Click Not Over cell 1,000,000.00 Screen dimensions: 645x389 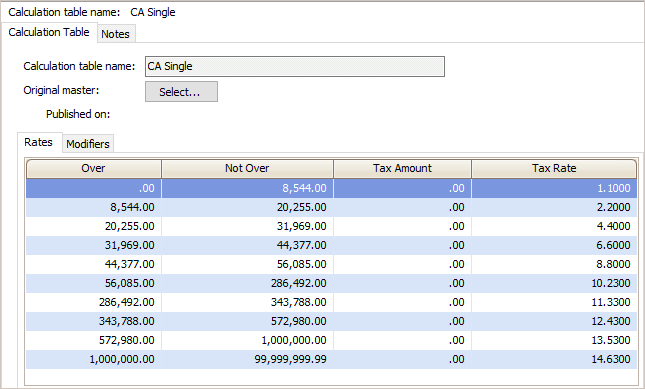coord(247,340)
